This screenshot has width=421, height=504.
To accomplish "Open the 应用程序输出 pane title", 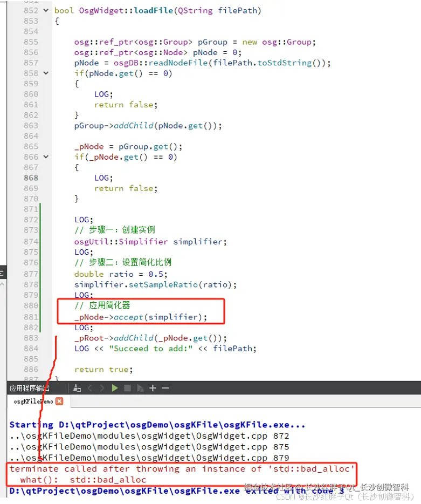I will (x=29, y=389).
